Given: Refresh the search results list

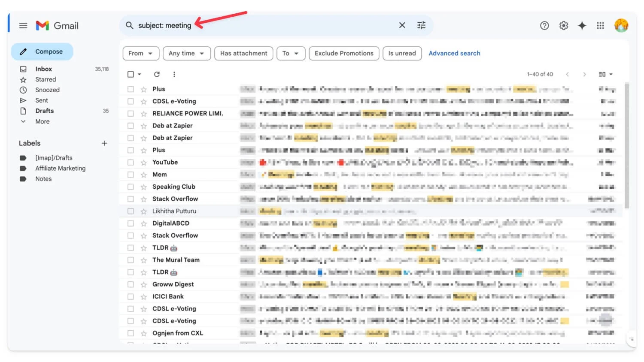Looking at the screenshot, I should coord(157,74).
